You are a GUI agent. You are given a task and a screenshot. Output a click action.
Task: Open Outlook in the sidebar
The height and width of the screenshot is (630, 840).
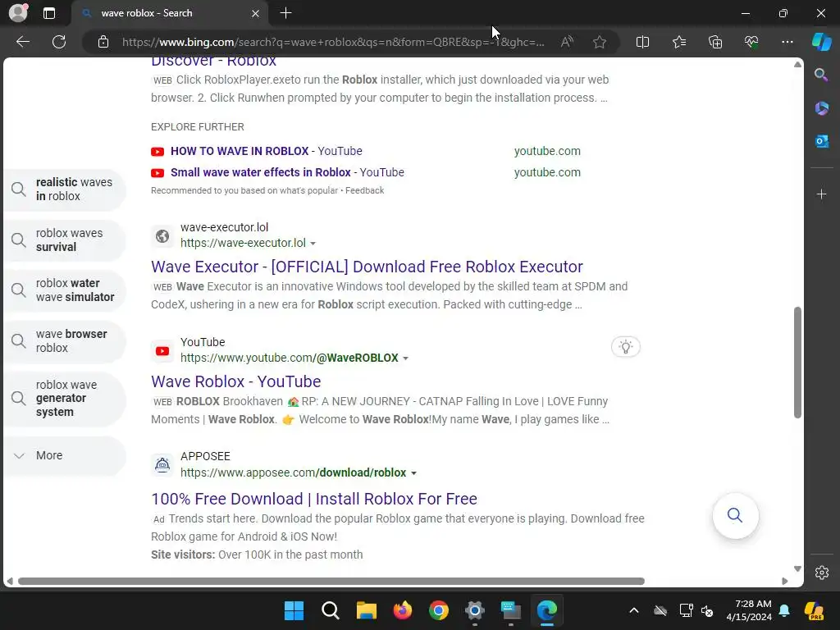[x=821, y=141]
